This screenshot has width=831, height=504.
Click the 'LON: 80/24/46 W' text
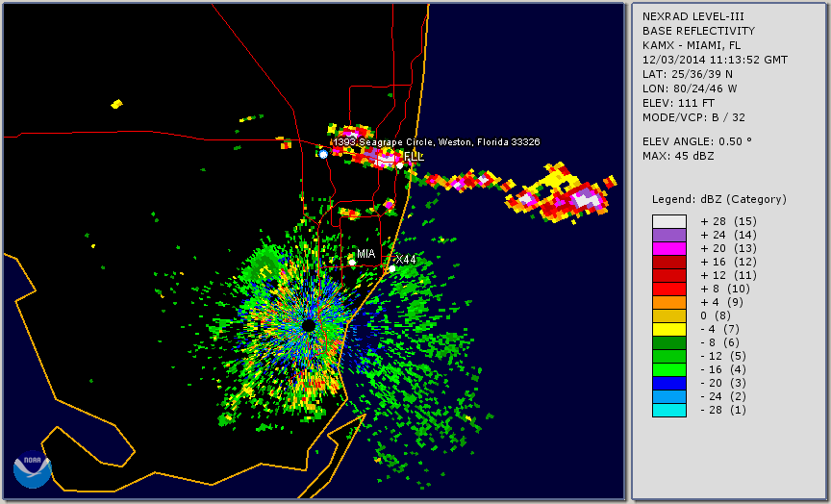pyautogui.click(x=690, y=88)
